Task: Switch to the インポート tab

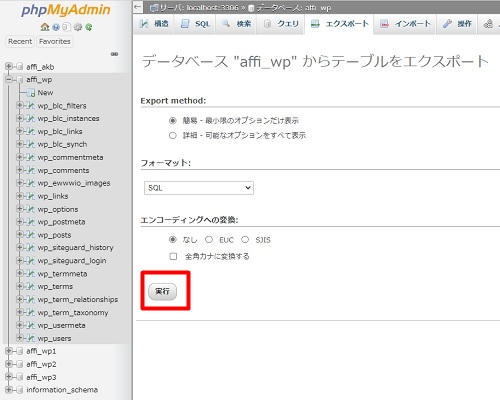Action: 405,24
